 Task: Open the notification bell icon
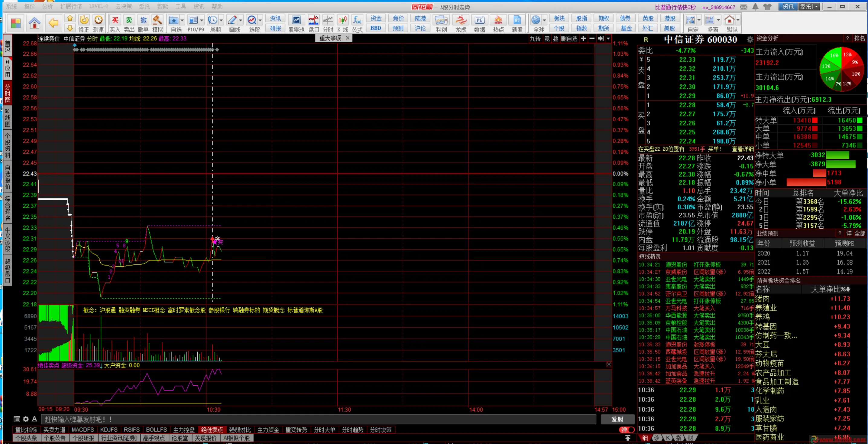pyautogui.click(x=756, y=7)
